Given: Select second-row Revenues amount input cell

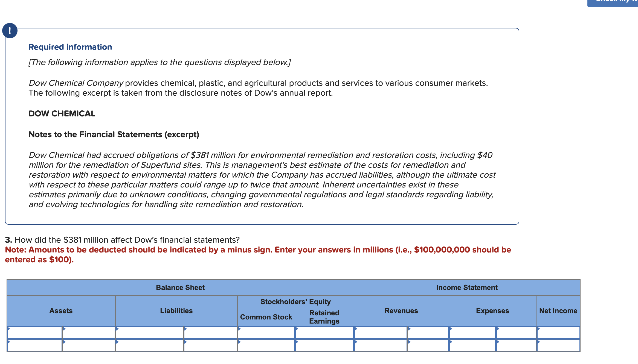Looking at the screenshot, I should [428, 345].
